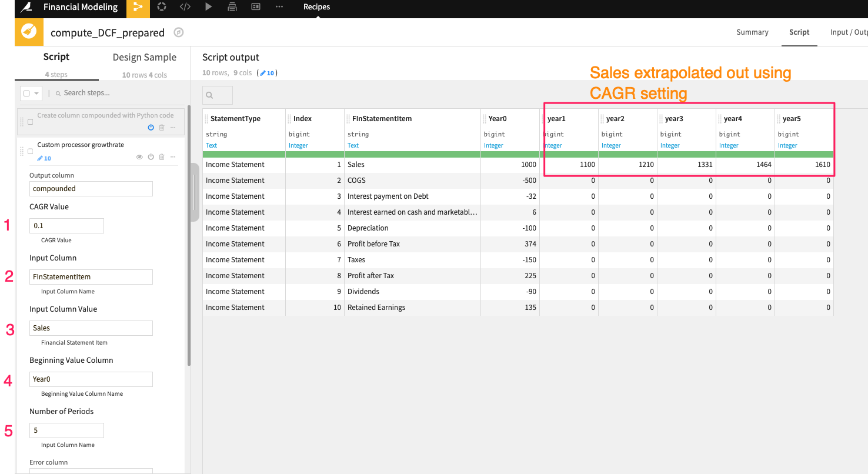Viewport: 868px width, 474px height.
Task: Click the pencil 10 badge under growthrate step
Action: coord(44,158)
